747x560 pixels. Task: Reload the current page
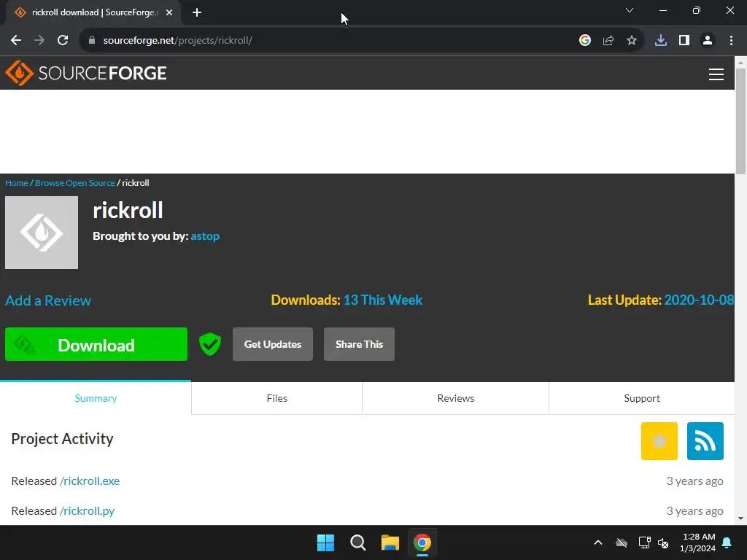63,40
